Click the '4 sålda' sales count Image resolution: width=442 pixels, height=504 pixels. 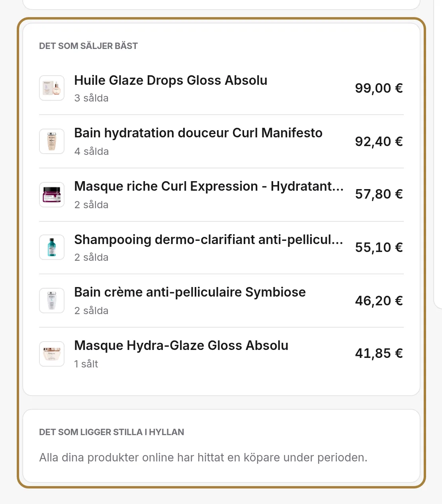click(92, 151)
